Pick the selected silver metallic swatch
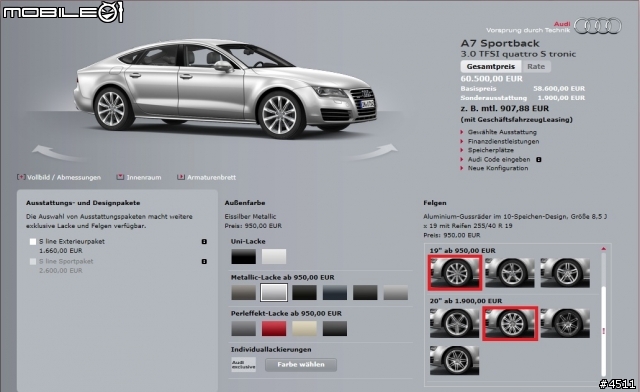The image size is (640, 392). tap(274, 292)
